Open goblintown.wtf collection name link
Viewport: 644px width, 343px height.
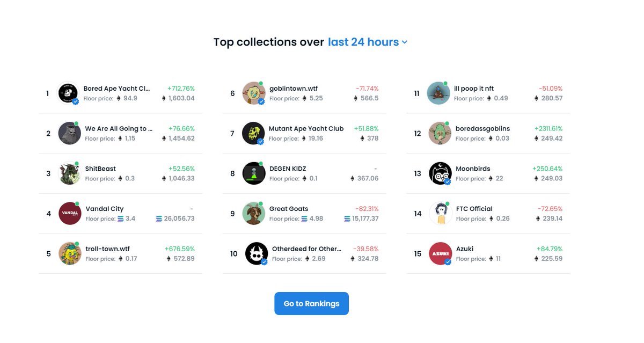click(x=294, y=89)
